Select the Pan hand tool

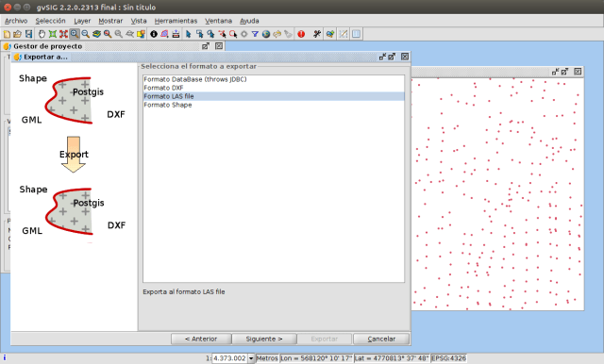42,34
